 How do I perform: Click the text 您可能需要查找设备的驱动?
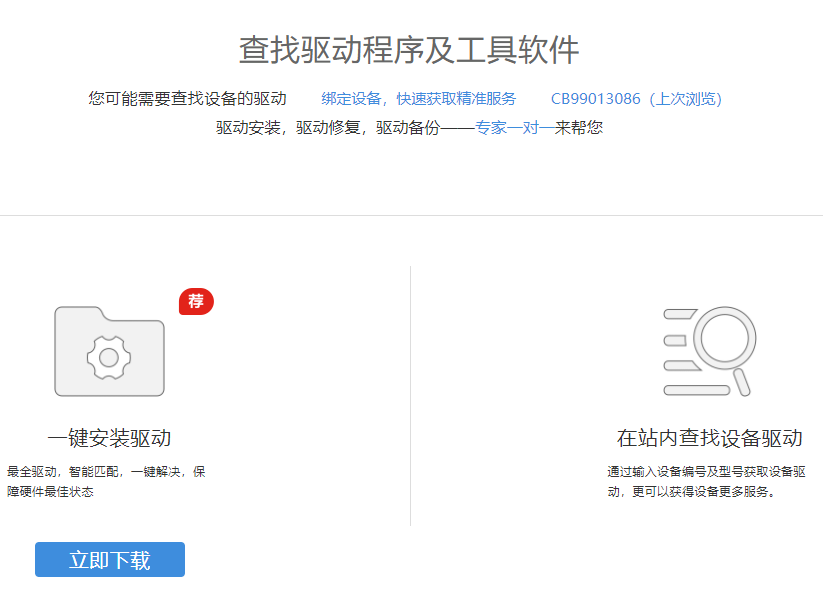tap(187, 99)
